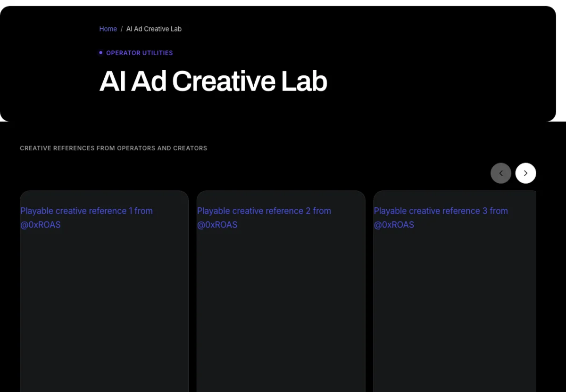
Task: Open Playable creative reference 1 link
Action: 86,218
